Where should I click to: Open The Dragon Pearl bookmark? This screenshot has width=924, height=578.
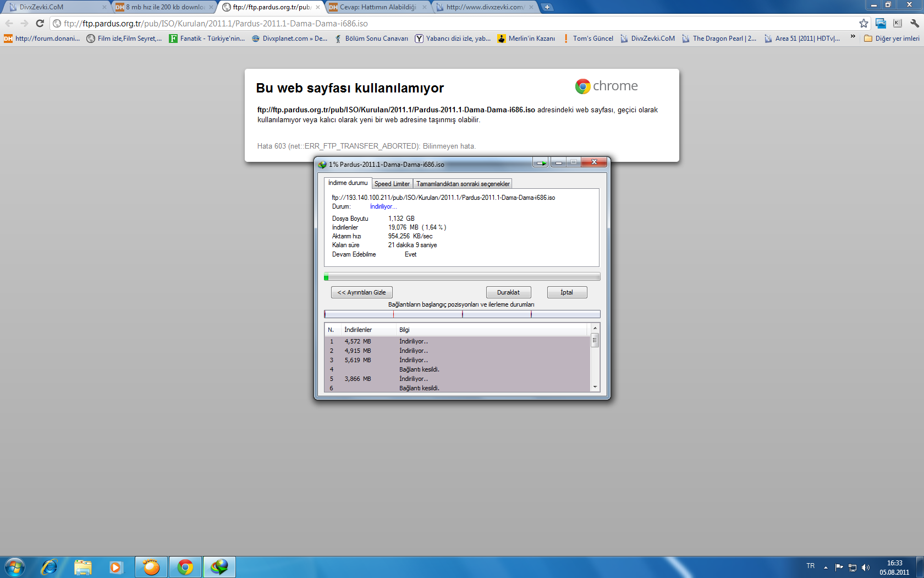[719, 39]
